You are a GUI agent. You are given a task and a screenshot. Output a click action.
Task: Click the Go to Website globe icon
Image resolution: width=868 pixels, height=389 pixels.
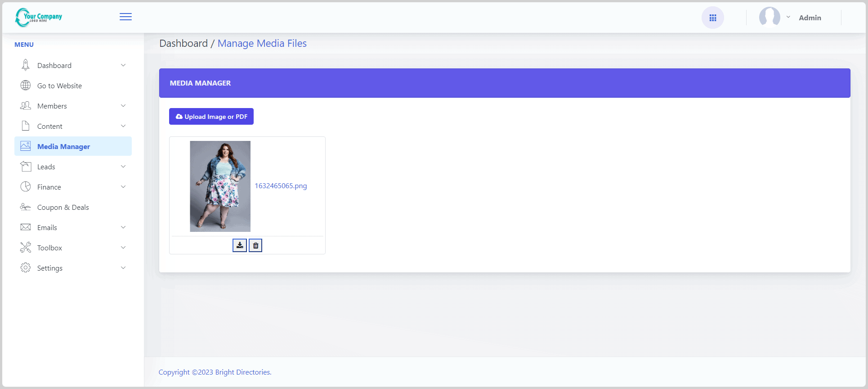point(26,86)
